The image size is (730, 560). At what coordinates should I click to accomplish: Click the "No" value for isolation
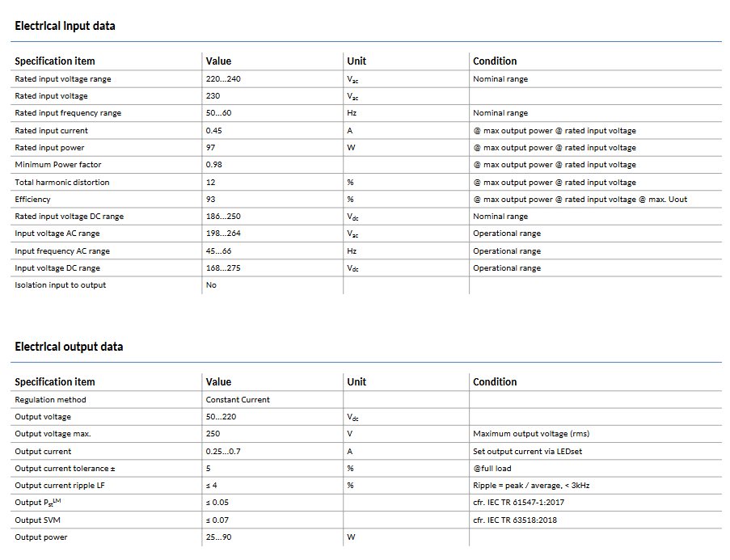click(x=211, y=285)
